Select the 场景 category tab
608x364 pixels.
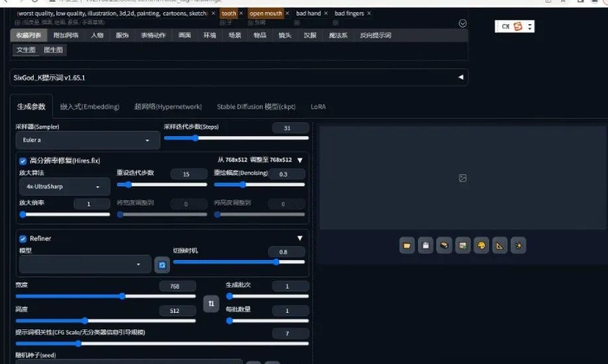tap(235, 36)
